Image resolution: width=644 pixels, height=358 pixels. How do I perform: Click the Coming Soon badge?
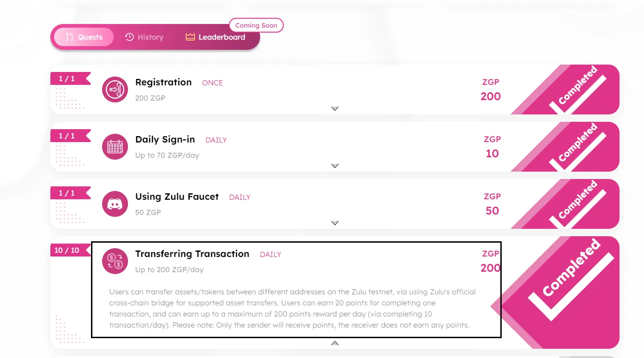[256, 25]
